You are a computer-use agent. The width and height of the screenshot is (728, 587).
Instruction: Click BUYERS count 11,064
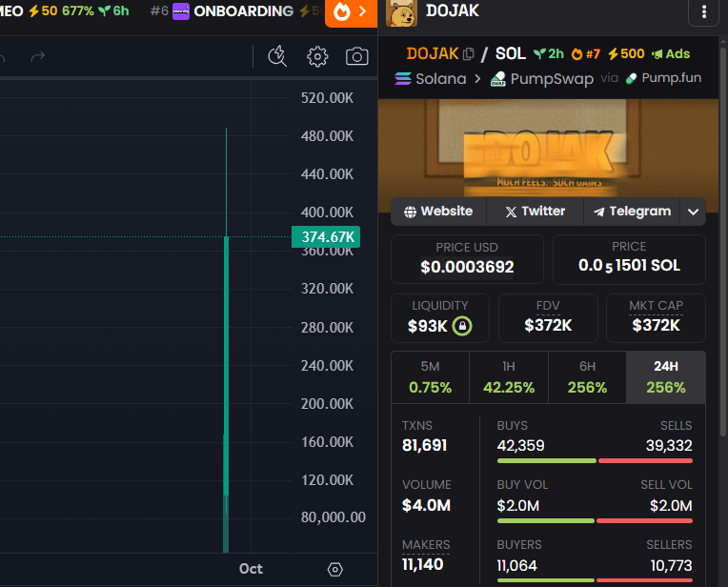pos(516,566)
